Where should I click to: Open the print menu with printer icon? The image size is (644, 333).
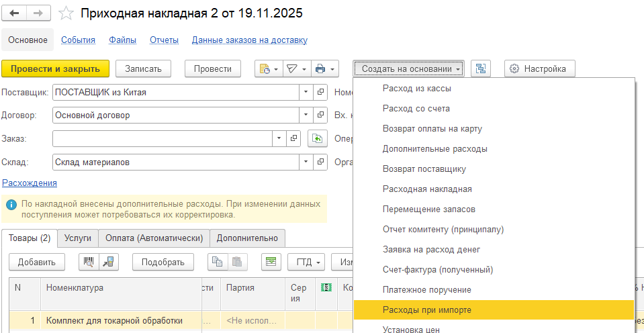click(x=325, y=68)
